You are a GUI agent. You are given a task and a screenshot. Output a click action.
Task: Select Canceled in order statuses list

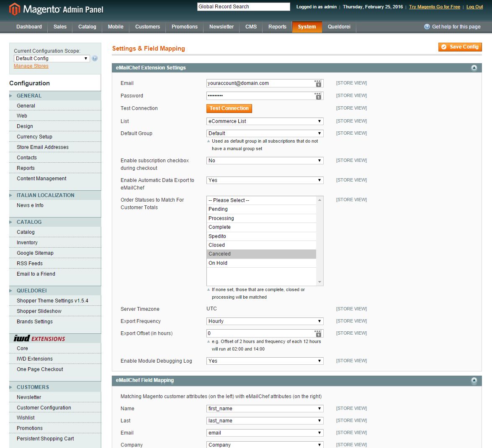[261, 254]
